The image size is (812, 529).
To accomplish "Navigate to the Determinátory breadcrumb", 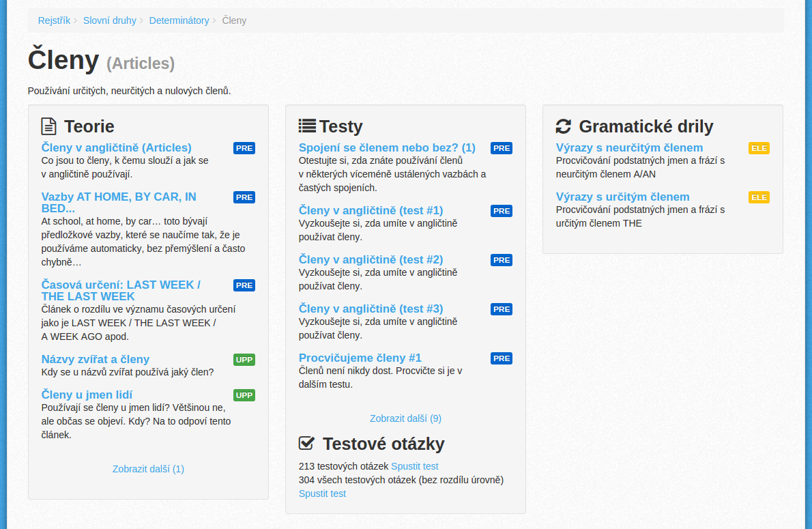I will [179, 20].
